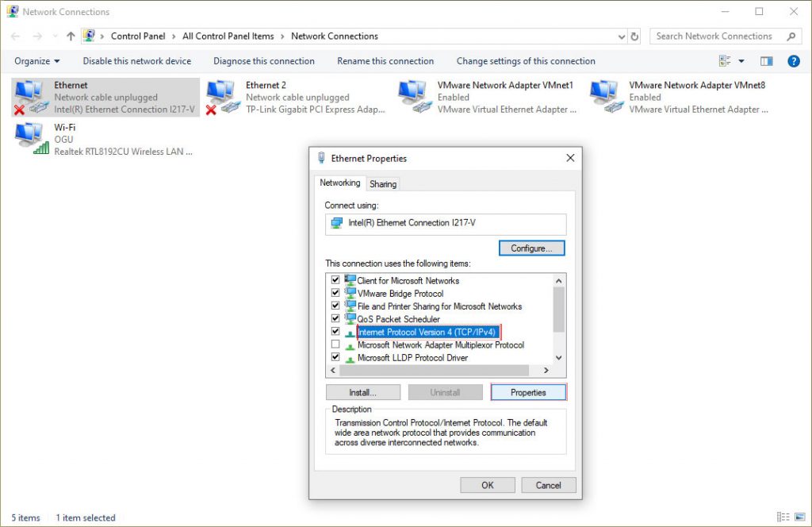This screenshot has height=527, width=812.
Task: Click Disable this network device
Action: point(136,61)
